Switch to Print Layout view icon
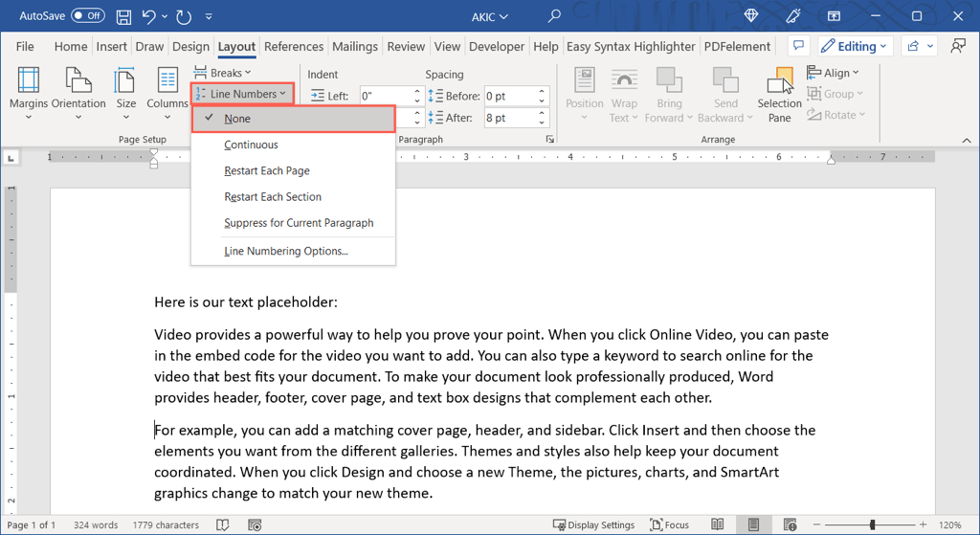Screen dimensions: 980x535 tap(754, 524)
